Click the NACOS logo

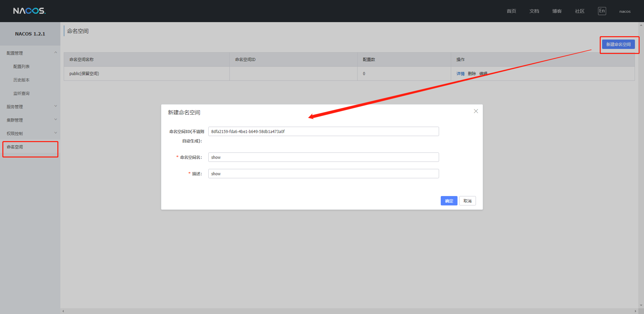(29, 11)
